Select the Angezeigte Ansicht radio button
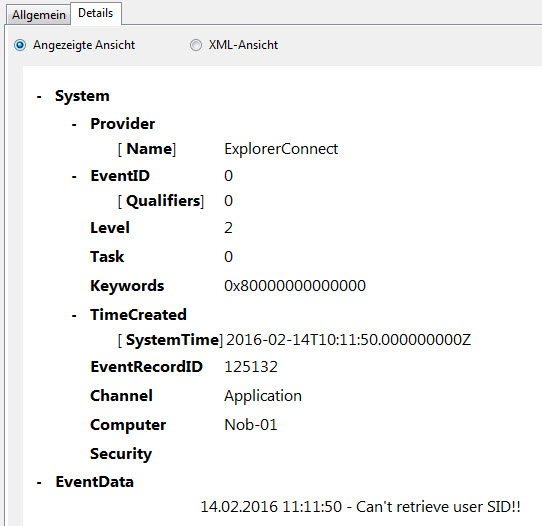 (x=20, y=45)
